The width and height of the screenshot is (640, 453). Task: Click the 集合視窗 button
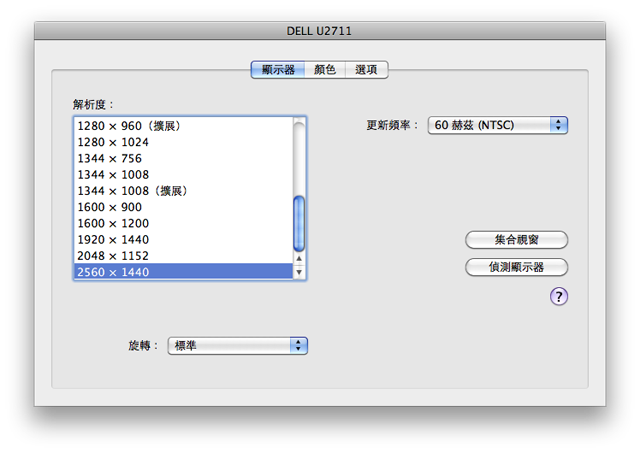click(516, 240)
